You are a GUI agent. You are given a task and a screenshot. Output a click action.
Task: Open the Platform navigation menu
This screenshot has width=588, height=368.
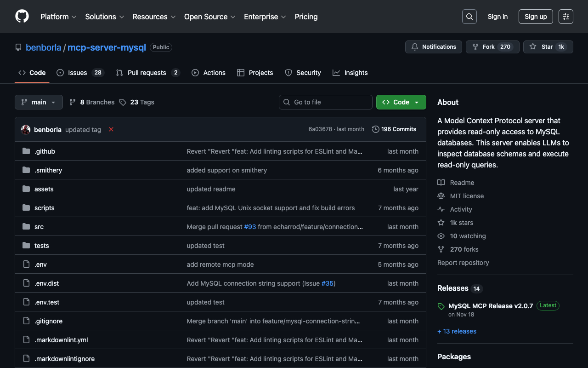click(58, 17)
